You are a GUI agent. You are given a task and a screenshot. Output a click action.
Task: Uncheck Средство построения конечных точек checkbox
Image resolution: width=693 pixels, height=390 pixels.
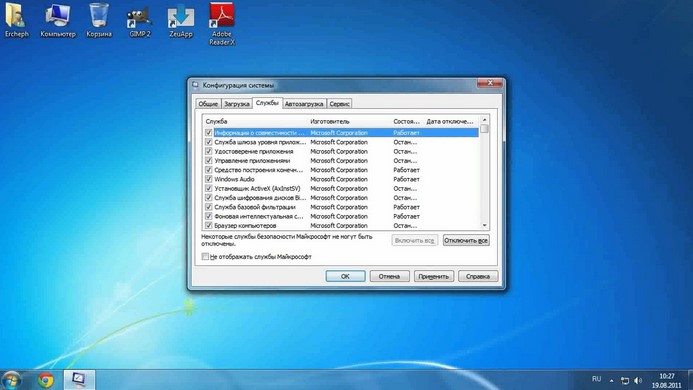point(209,170)
